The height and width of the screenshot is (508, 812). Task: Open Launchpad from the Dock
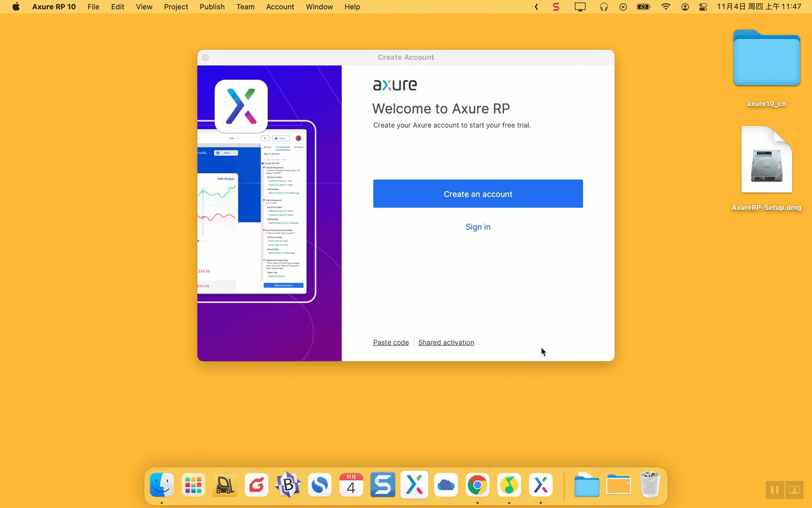click(193, 485)
